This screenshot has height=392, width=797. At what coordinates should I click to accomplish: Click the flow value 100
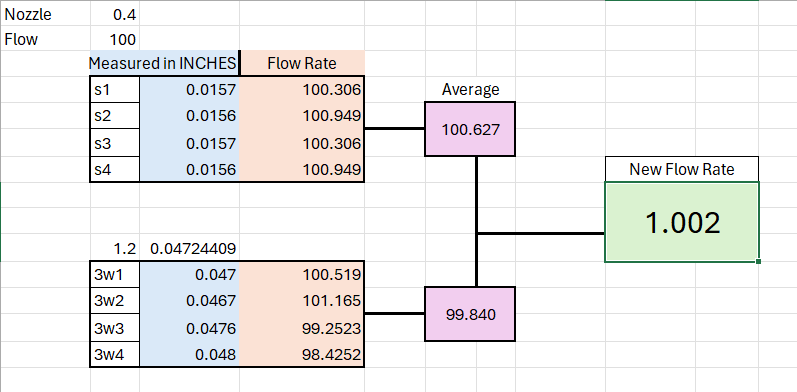[x=115, y=39]
